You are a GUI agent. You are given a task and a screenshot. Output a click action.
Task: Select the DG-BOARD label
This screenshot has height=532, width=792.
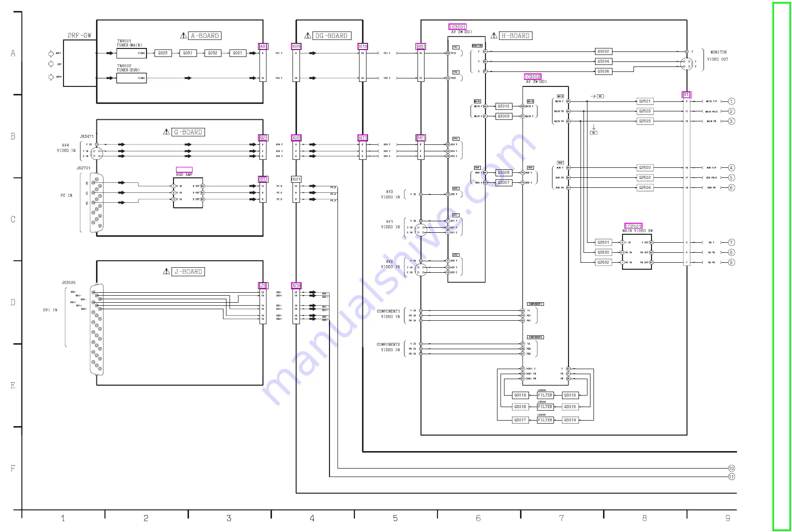332,36
